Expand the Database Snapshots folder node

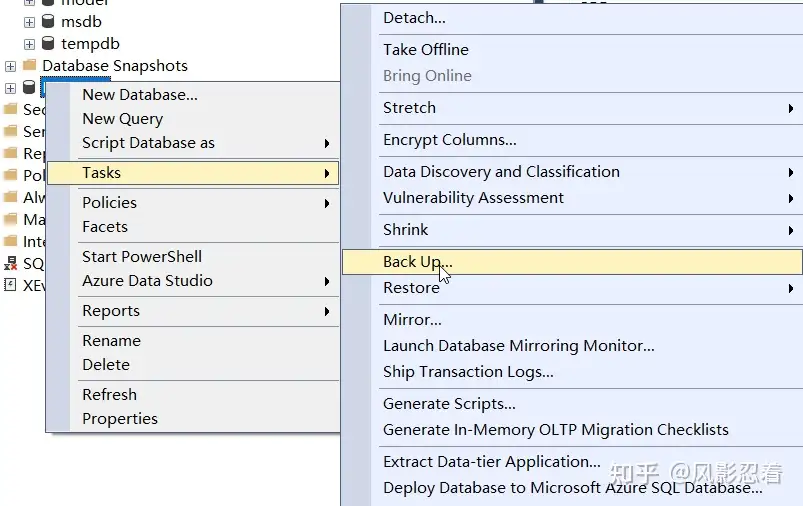point(10,66)
